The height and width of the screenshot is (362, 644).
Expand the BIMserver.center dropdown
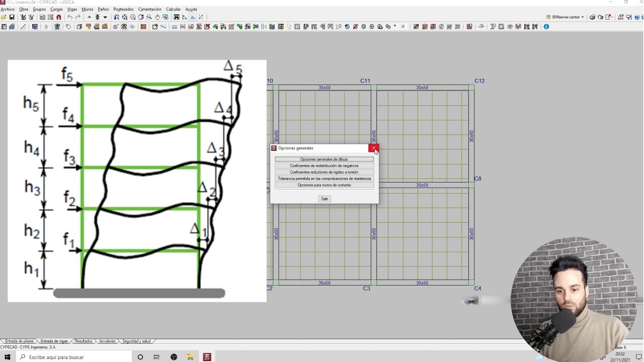[583, 17]
